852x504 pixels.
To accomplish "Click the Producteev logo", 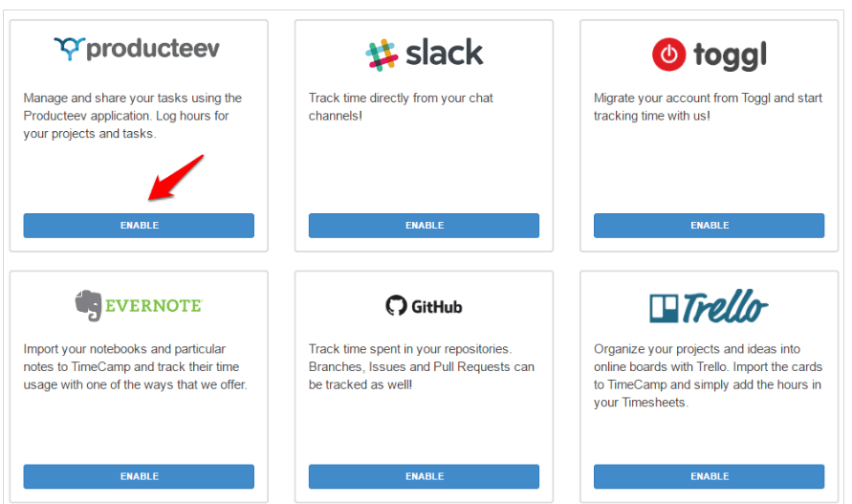I will pyautogui.click(x=137, y=49).
